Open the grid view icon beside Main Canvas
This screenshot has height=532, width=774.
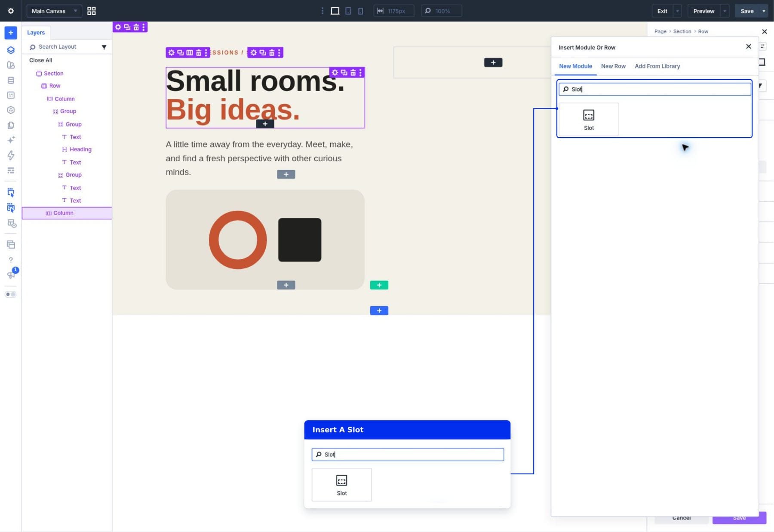coord(91,11)
